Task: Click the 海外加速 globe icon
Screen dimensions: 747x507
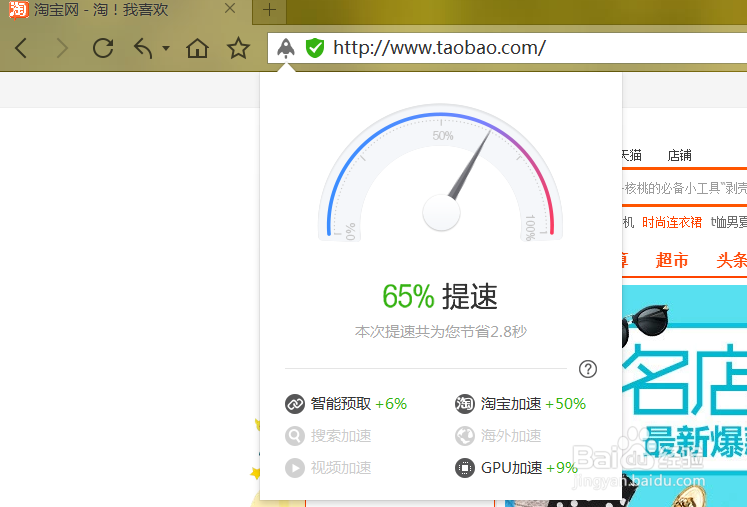Action: [x=465, y=436]
